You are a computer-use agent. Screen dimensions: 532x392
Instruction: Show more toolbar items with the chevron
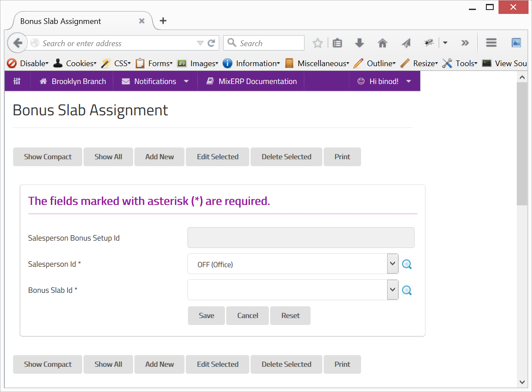point(465,43)
